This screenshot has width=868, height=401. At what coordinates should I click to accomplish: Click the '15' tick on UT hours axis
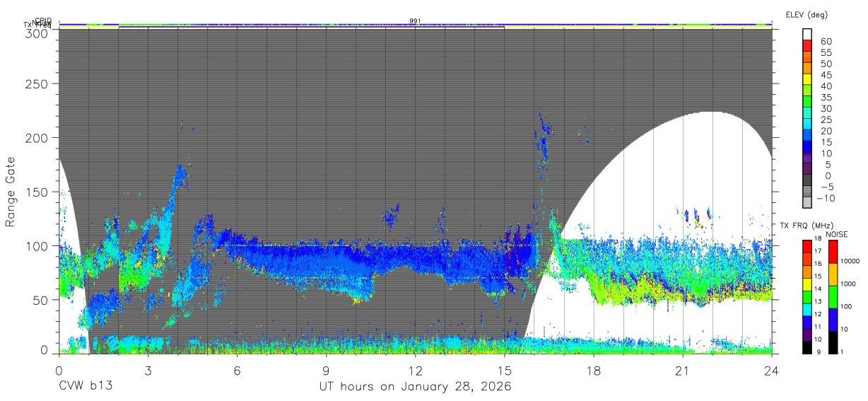(504, 370)
